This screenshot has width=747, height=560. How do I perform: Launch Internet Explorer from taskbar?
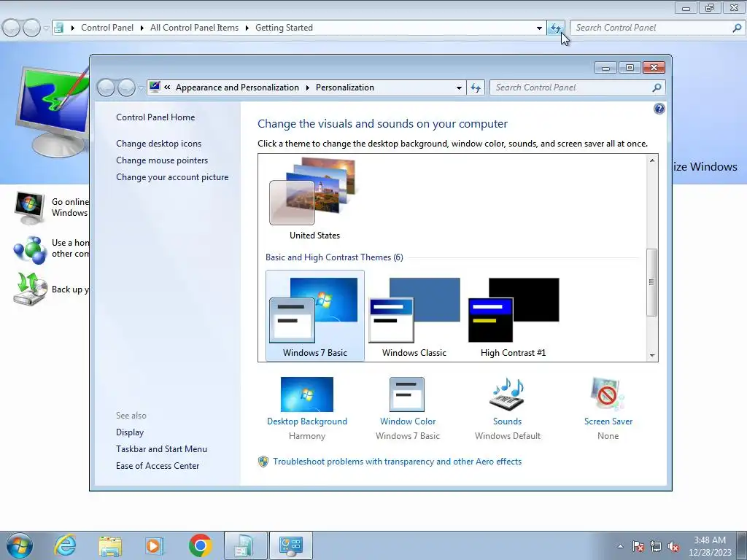tap(65, 545)
